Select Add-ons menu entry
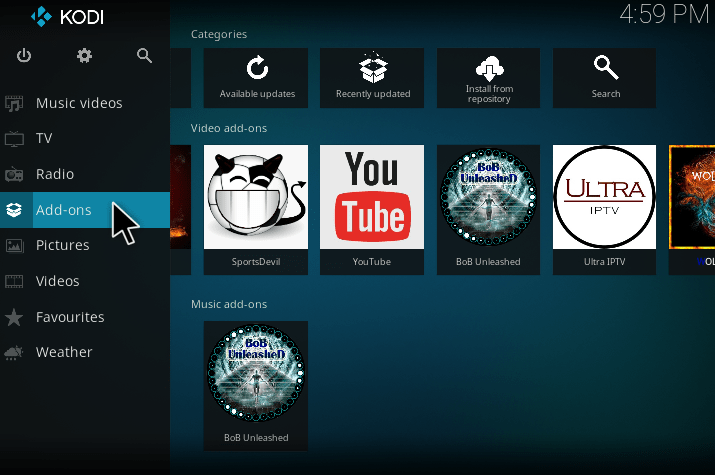The height and width of the screenshot is (475, 715). coord(85,210)
